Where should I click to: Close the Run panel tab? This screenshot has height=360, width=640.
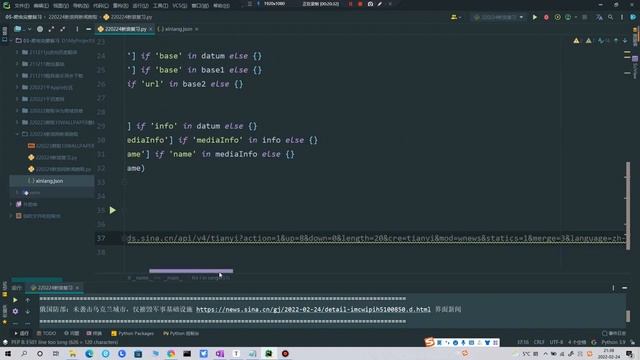pyautogui.click(x=77, y=288)
